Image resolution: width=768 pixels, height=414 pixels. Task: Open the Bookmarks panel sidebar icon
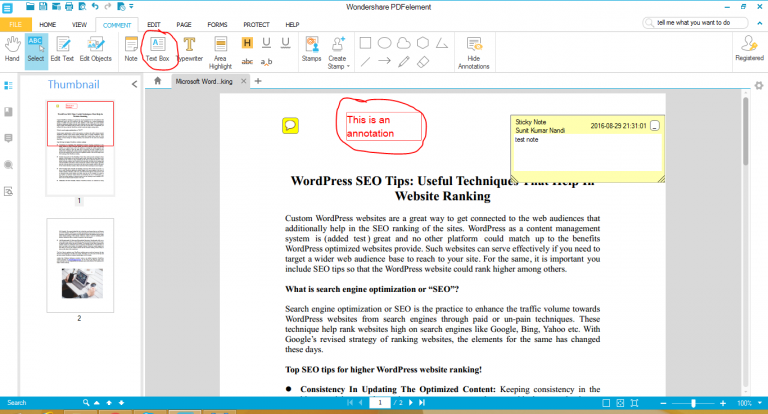[8, 112]
